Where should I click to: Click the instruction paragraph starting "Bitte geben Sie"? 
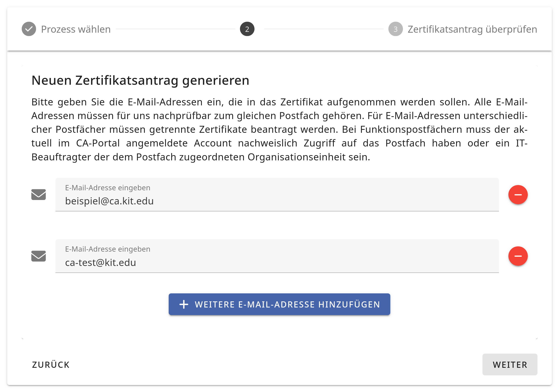[x=279, y=129]
